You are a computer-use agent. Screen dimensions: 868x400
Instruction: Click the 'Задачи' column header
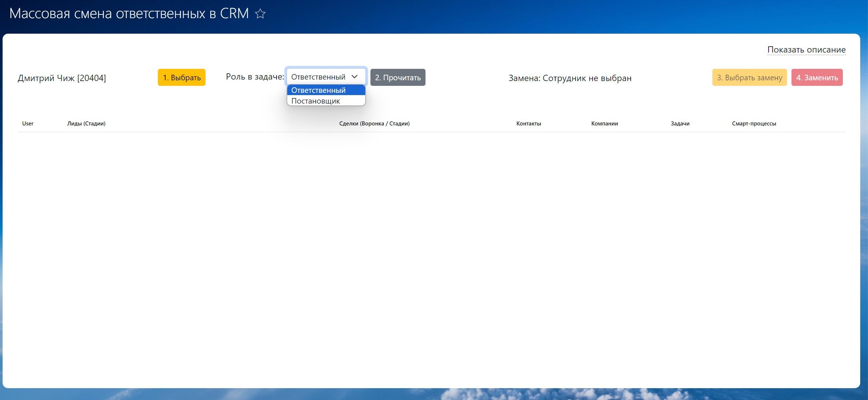(x=680, y=124)
